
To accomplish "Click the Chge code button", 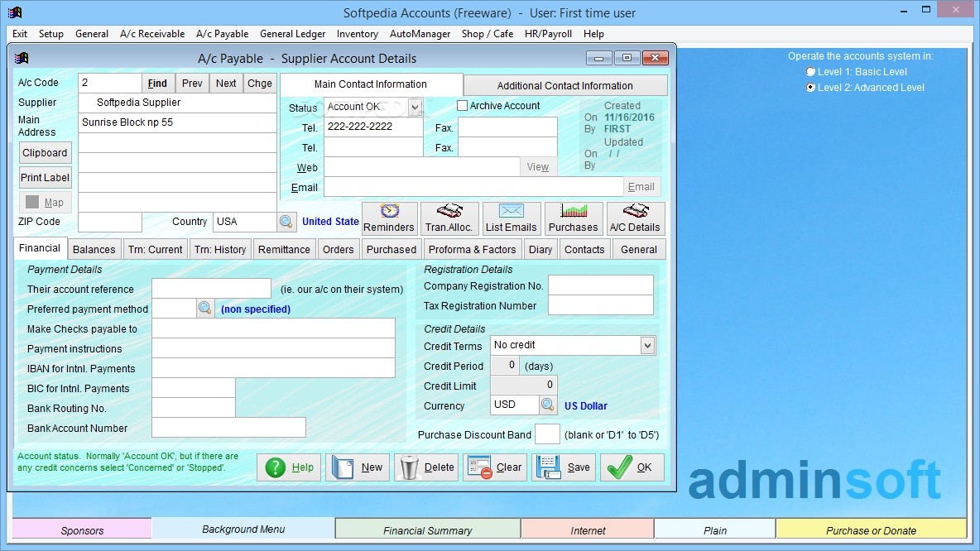I will [259, 83].
